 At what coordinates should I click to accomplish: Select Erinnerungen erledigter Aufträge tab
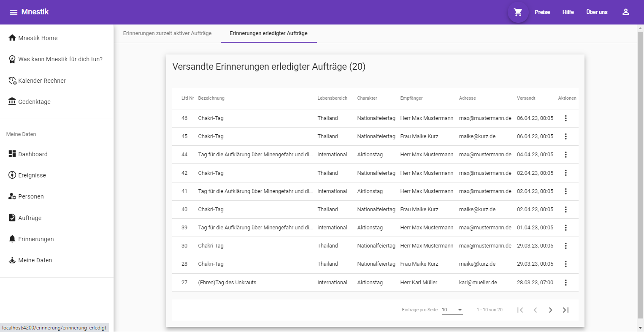(268, 33)
